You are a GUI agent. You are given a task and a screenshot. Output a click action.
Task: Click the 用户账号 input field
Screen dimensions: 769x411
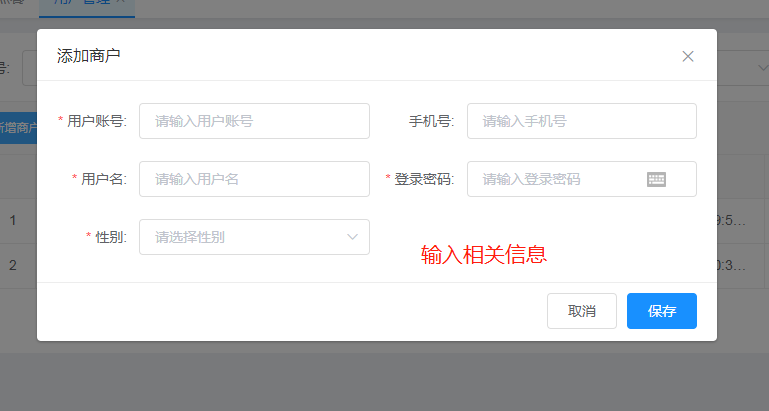(x=254, y=121)
